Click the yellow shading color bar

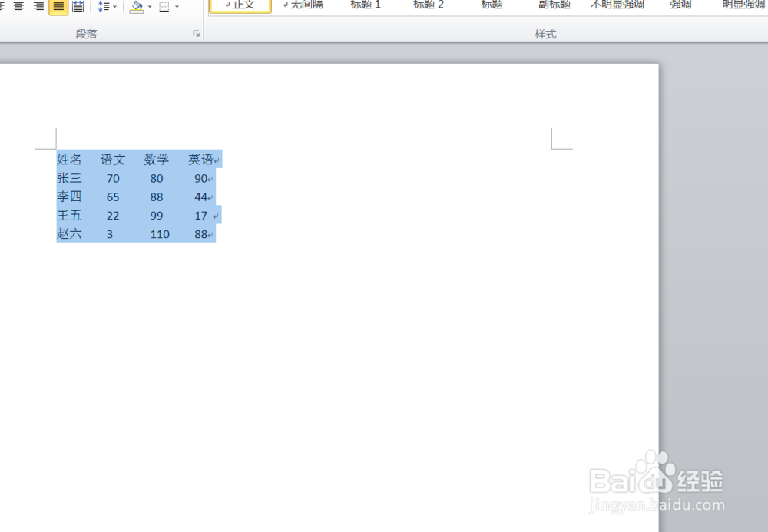(x=137, y=9)
